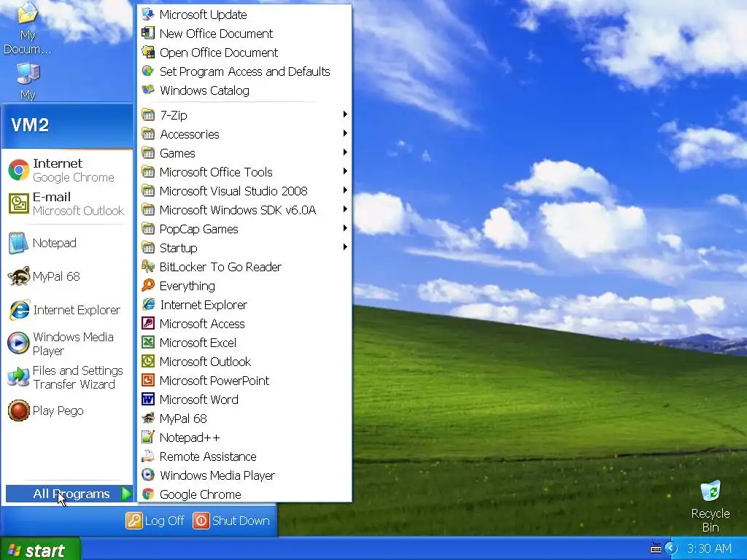Expand the PopCap Games submenu
Image resolution: width=747 pixels, height=560 pixels.
click(244, 229)
